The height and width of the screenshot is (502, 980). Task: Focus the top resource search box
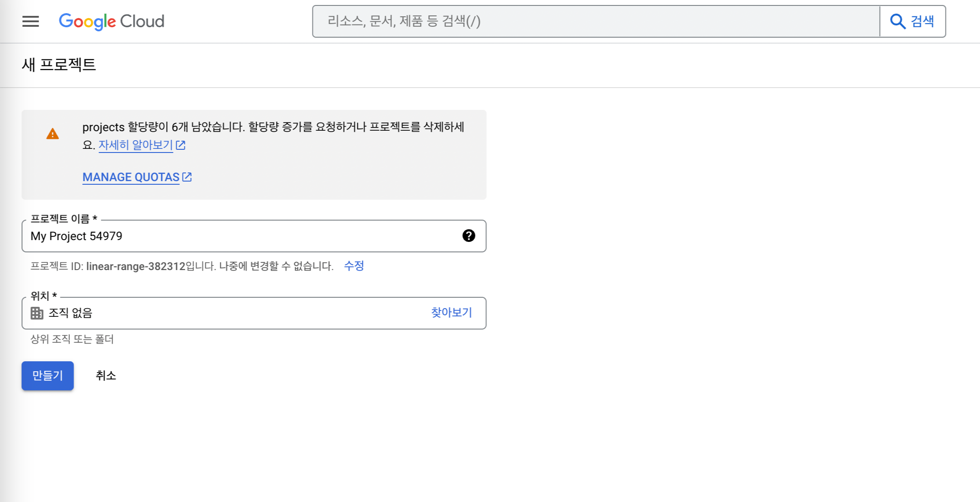tap(595, 21)
